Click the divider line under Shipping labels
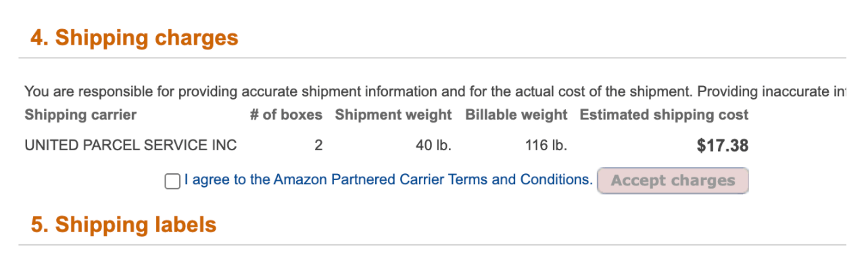The image size is (868, 264). click(433, 245)
